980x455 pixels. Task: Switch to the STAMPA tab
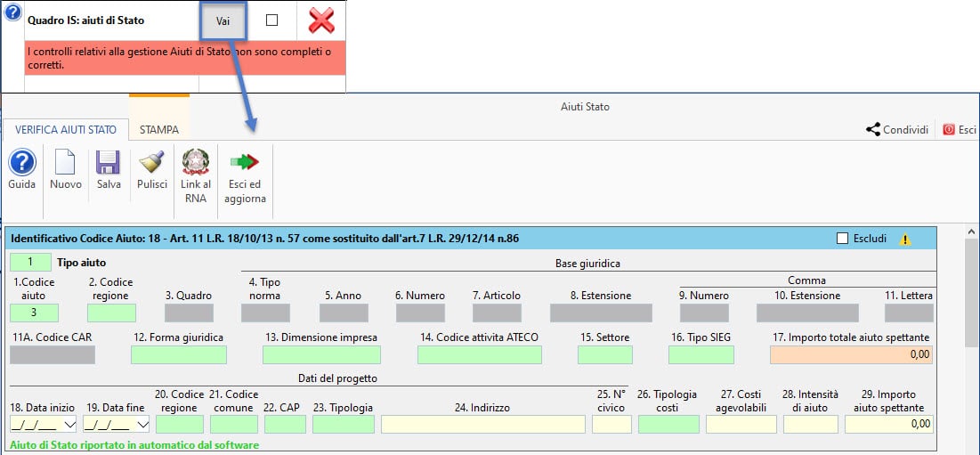(159, 129)
